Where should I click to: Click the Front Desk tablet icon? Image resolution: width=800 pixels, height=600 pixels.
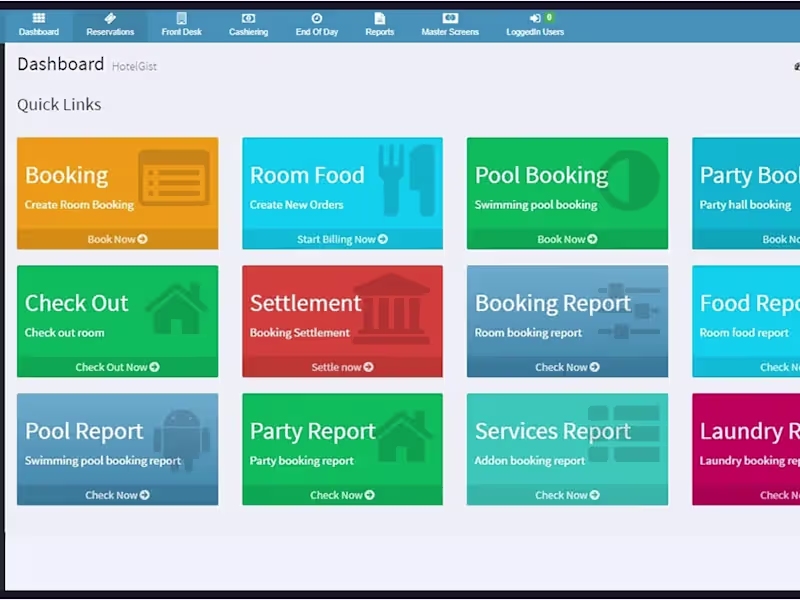[181, 18]
